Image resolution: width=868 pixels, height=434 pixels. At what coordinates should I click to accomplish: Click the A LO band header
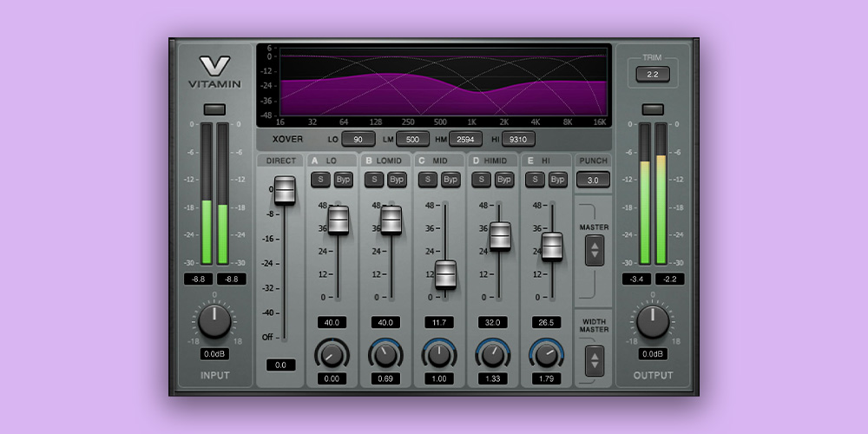point(331,161)
